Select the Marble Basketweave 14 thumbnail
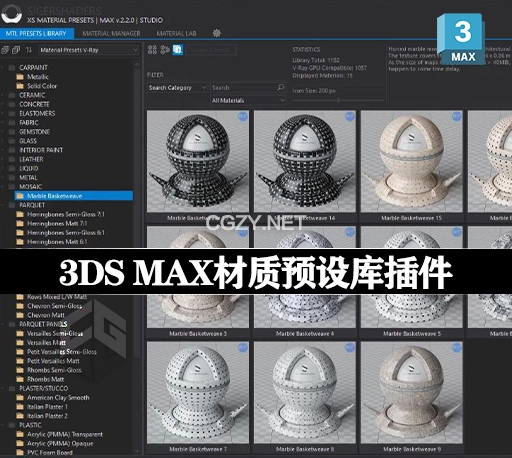This screenshot has height=458, width=512. [305, 161]
